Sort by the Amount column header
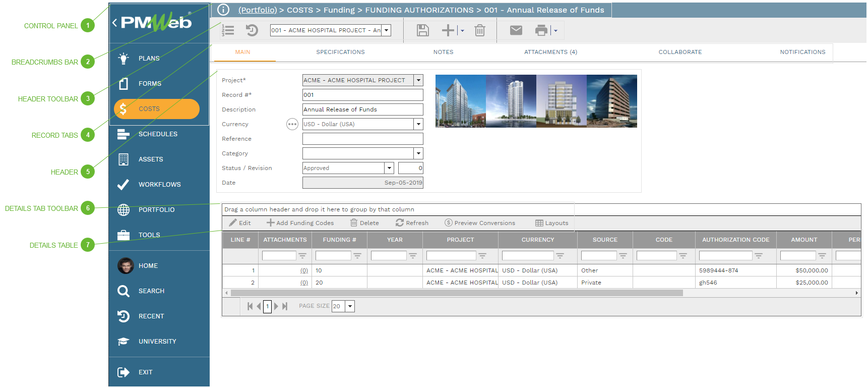Image resolution: width=868 pixels, height=388 pixels. point(804,240)
